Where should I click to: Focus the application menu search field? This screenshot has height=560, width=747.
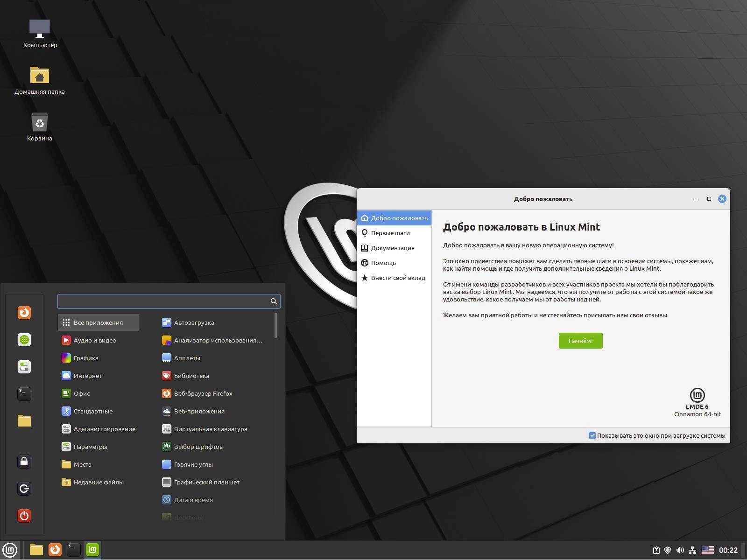(x=169, y=301)
